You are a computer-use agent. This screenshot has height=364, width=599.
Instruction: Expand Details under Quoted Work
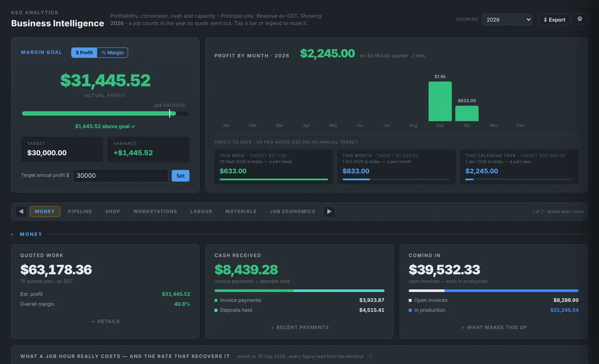pos(105,321)
